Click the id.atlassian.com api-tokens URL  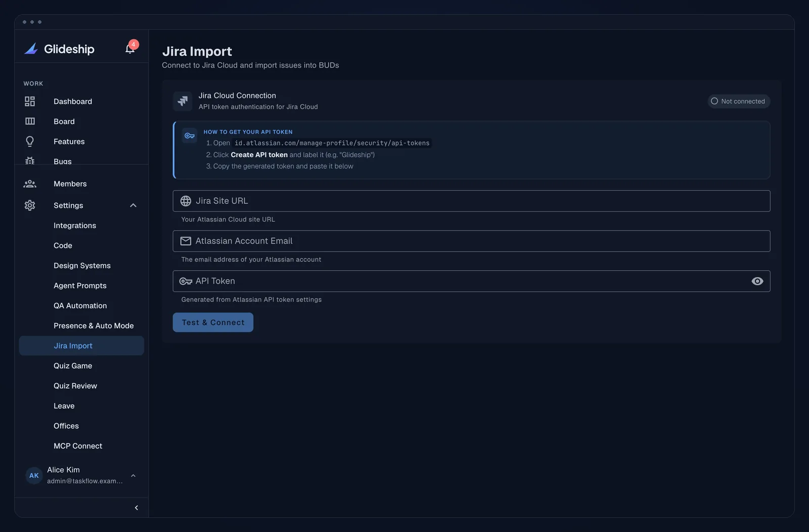pyautogui.click(x=332, y=143)
